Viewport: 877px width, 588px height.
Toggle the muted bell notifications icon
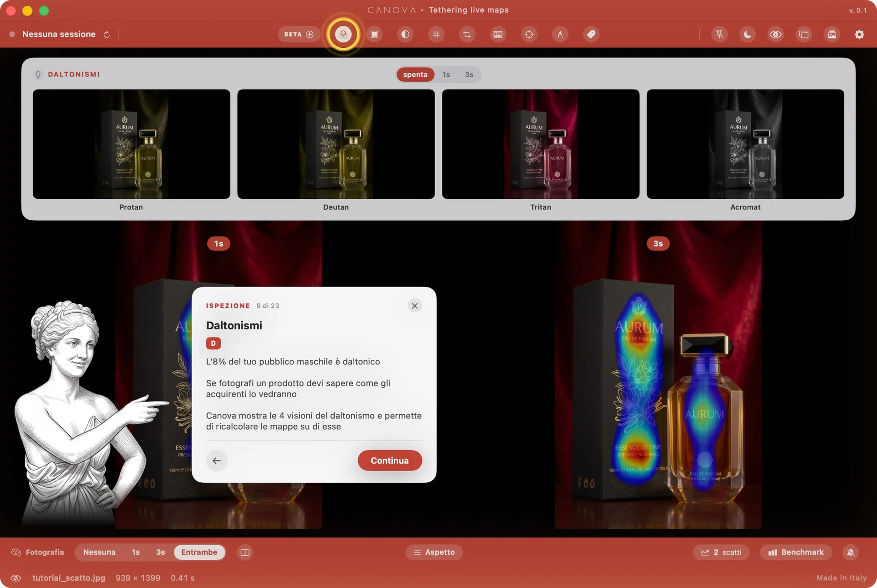click(x=851, y=552)
